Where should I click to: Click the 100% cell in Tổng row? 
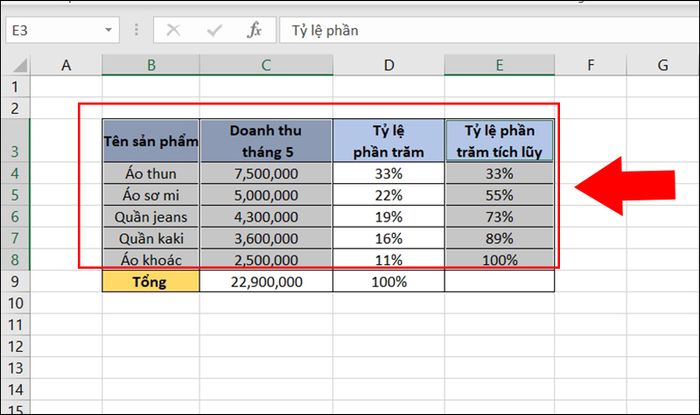[389, 282]
